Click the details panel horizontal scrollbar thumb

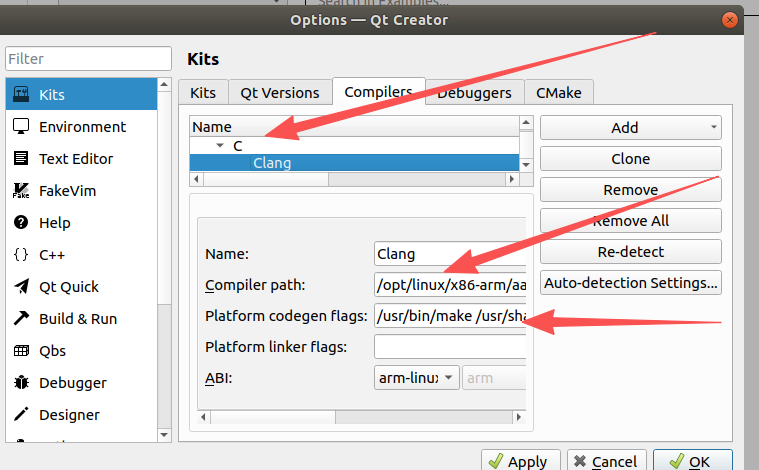click(273, 417)
